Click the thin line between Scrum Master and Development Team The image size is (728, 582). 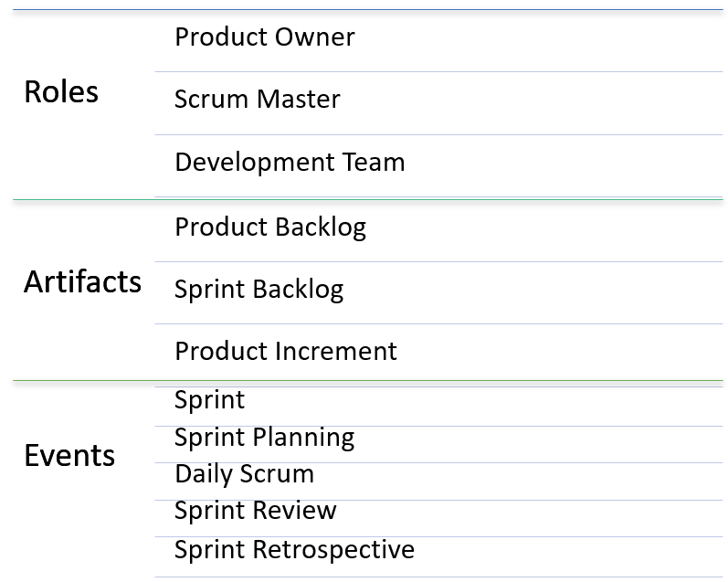[438, 134]
